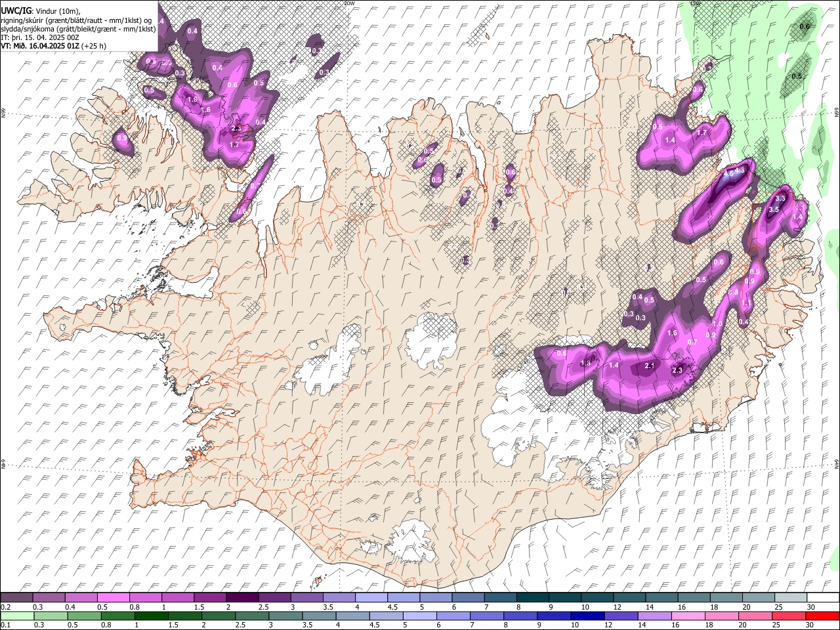Select the 3.3 precipitation value label
840x630 pixels.
(x=780, y=198)
